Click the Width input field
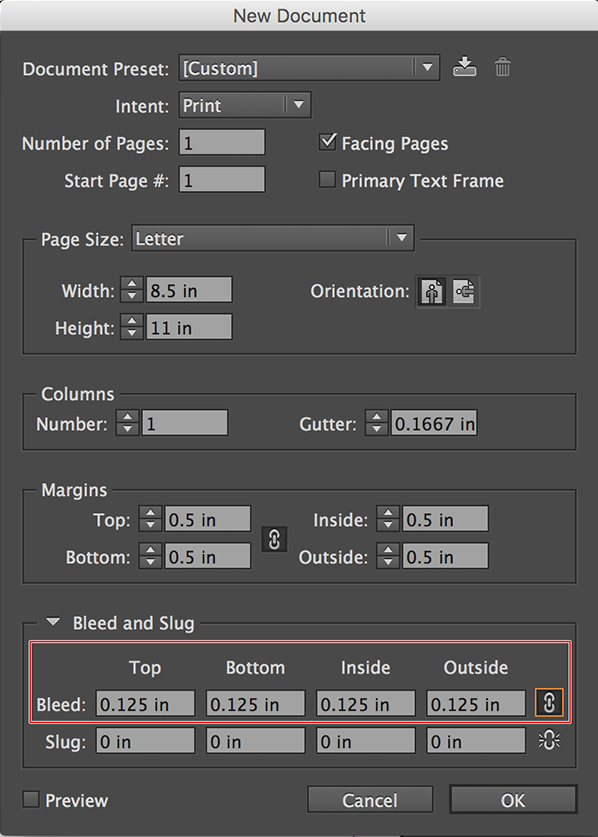Image resolution: width=598 pixels, height=837 pixels. pos(188,290)
